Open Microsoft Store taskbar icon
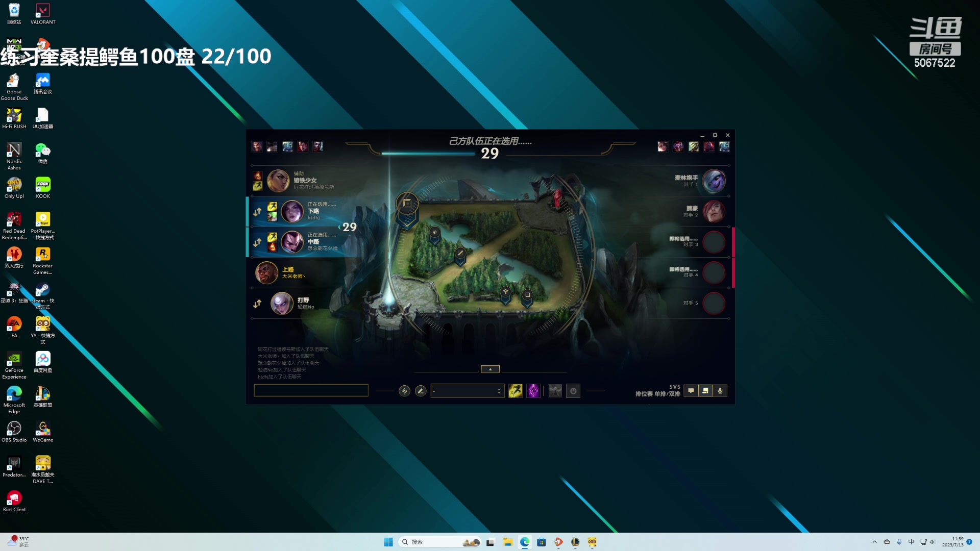Viewport: 980px width, 551px height. point(542,542)
